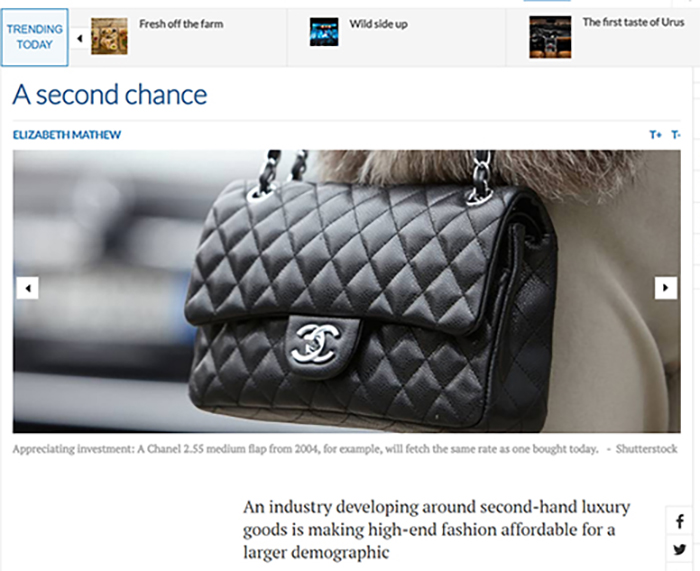Open 'The first taste of Urus' link
This screenshot has height=571, width=700.
click(x=633, y=22)
